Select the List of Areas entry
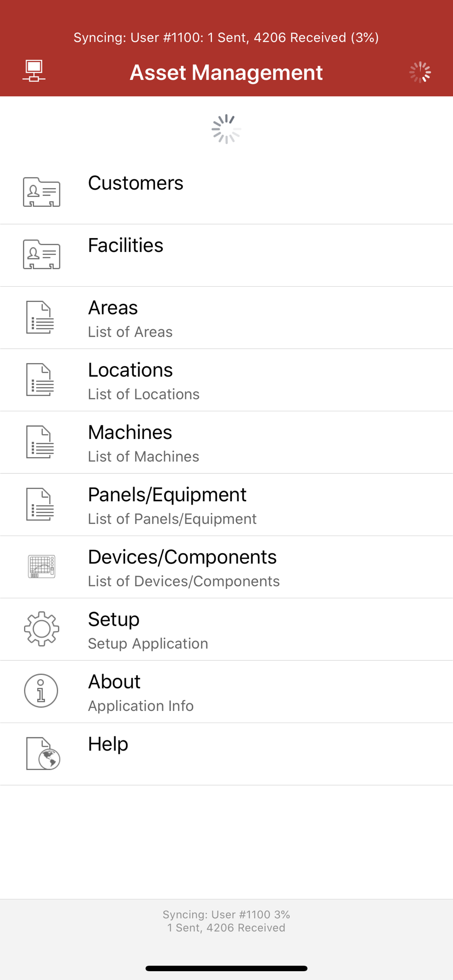Image resolution: width=453 pixels, height=980 pixels. 130,332
